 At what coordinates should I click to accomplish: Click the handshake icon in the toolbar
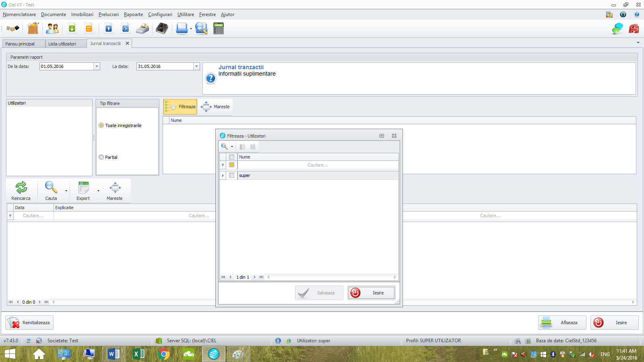[12, 29]
